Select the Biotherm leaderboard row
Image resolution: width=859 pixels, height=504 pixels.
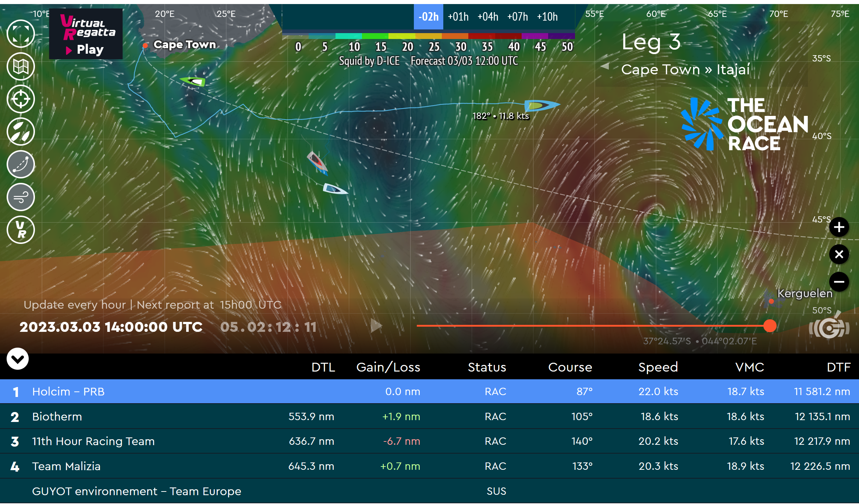pos(429,416)
